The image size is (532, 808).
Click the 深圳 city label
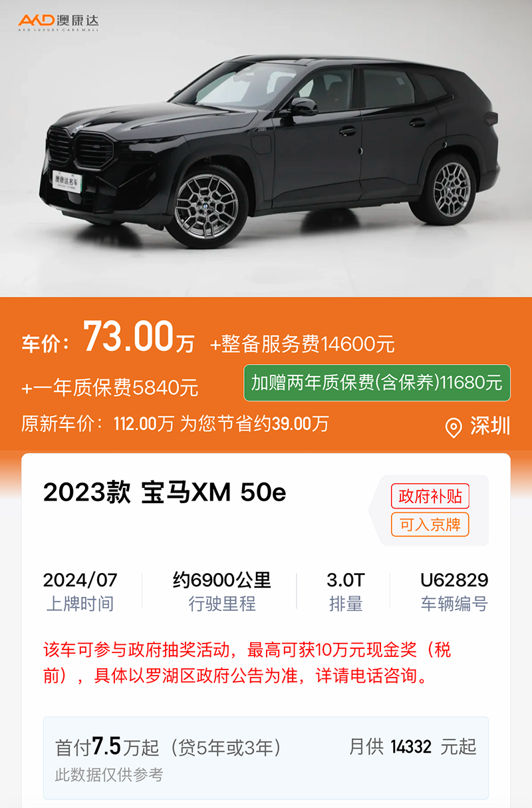tap(490, 427)
